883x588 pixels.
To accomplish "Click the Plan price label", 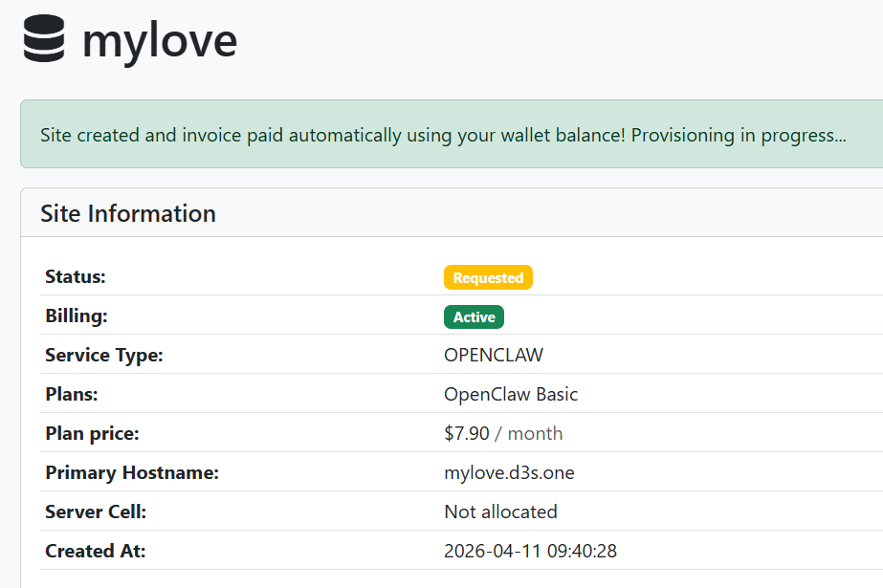I will click(92, 433).
